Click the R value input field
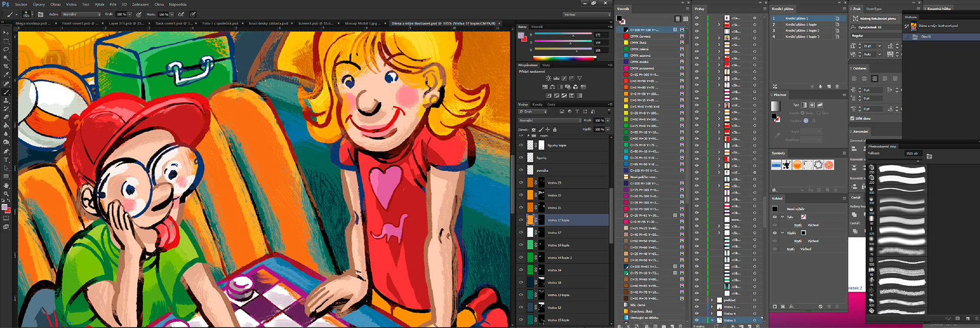Image resolution: width=980 pixels, height=328 pixels. (600, 35)
